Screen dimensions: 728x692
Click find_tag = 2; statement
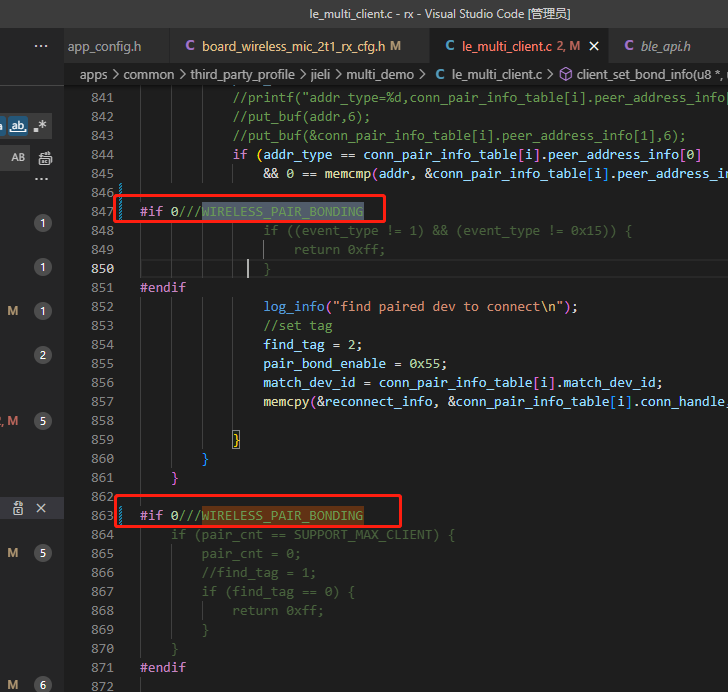(x=312, y=345)
